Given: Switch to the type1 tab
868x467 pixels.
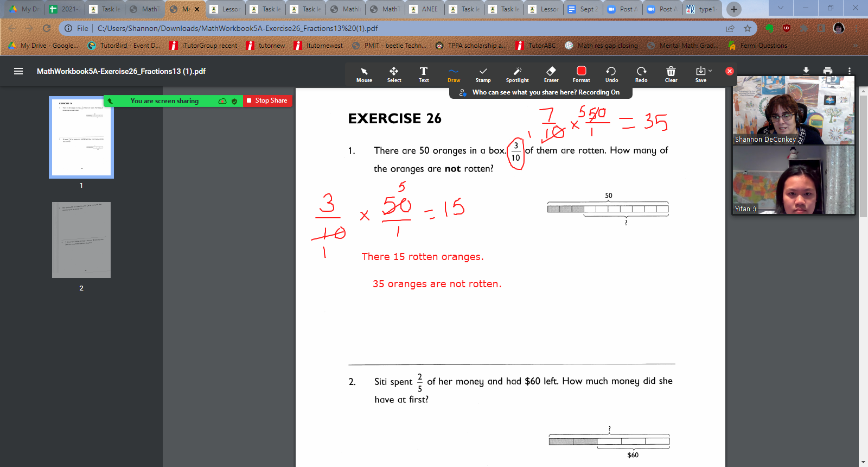Looking at the screenshot, I should (702, 9).
